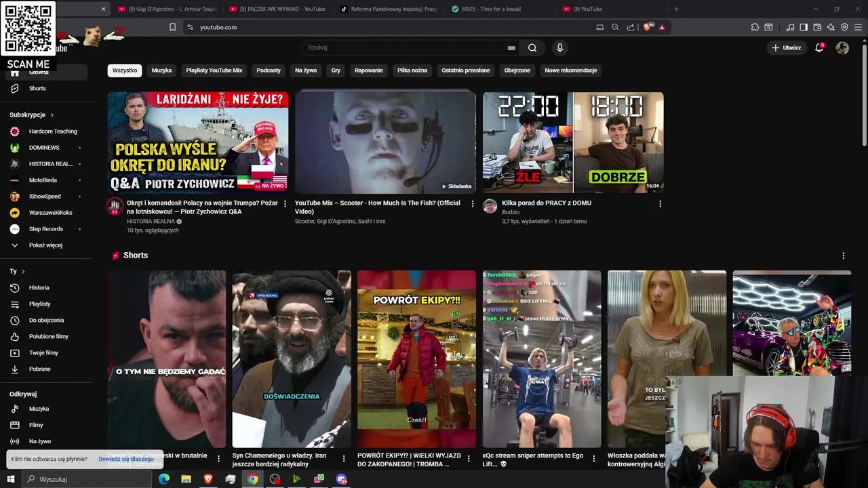This screenshot has width=868, height=488.
Task: Click the bookmark icon beside the address
Action: (172, 27)
